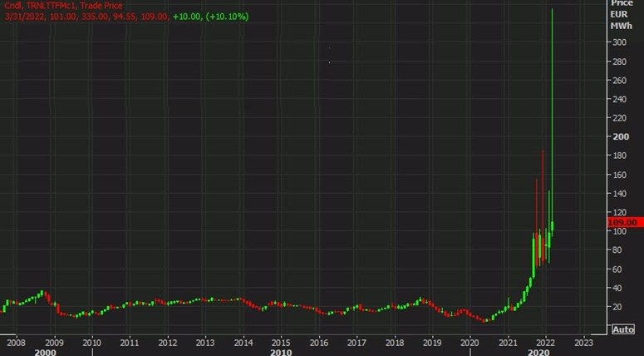
Task: Click the tall green March 2022 candle wick
Action: tap(552, 115)
